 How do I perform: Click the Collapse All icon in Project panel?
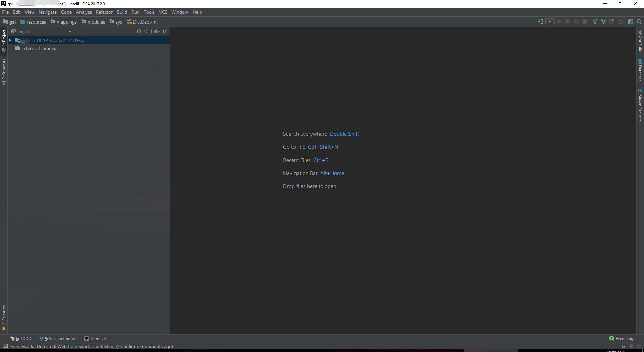click(x=146, y=31)
